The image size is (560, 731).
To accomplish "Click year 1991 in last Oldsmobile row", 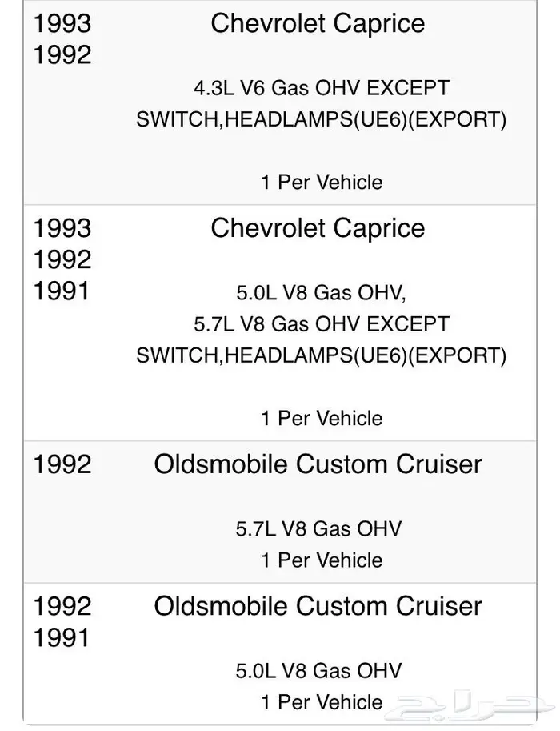I will pyautogui.click(x=62, y=638).
